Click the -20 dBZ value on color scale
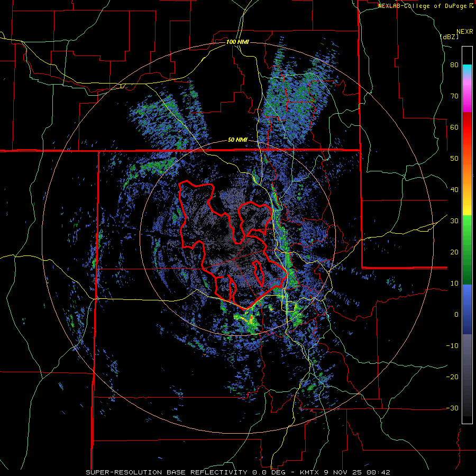The width and height of the screenshot is (476, 476). click(452, 377)
